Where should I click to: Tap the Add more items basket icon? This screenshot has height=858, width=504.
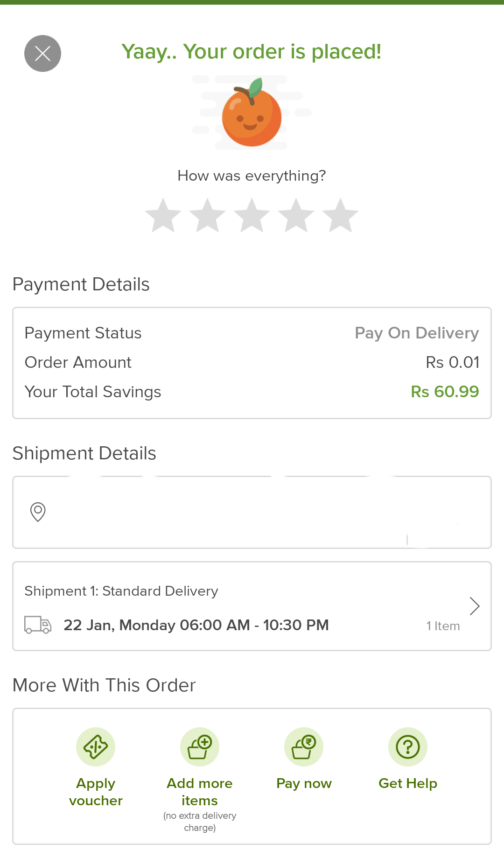pos(200,747)
